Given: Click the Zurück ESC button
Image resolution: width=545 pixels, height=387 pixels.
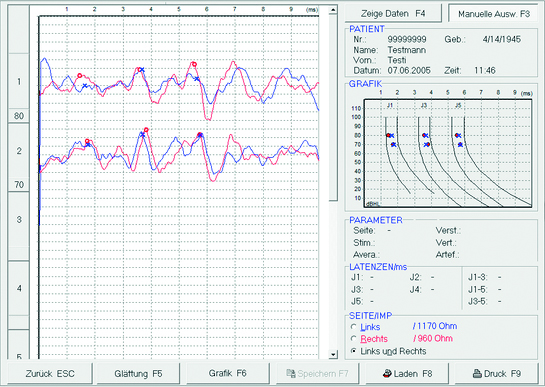Looking at the screenshot, I should (50, 374).
